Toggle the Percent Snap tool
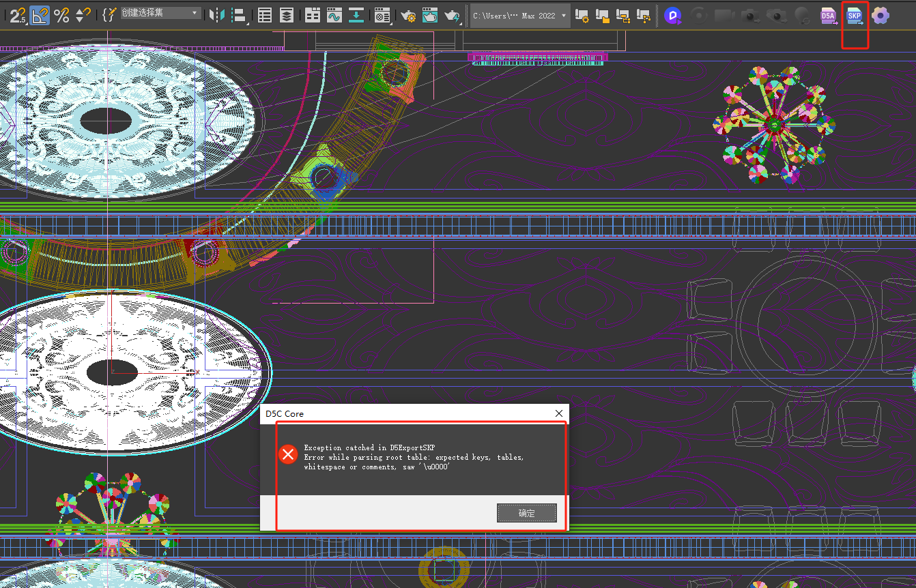Screen dimensions: 916x588 click(x=61, y=14)
